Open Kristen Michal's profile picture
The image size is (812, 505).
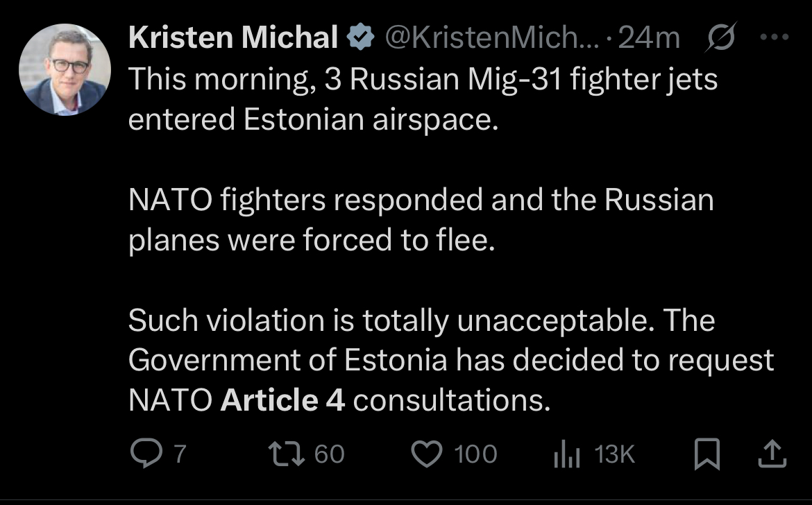point(64,70)
